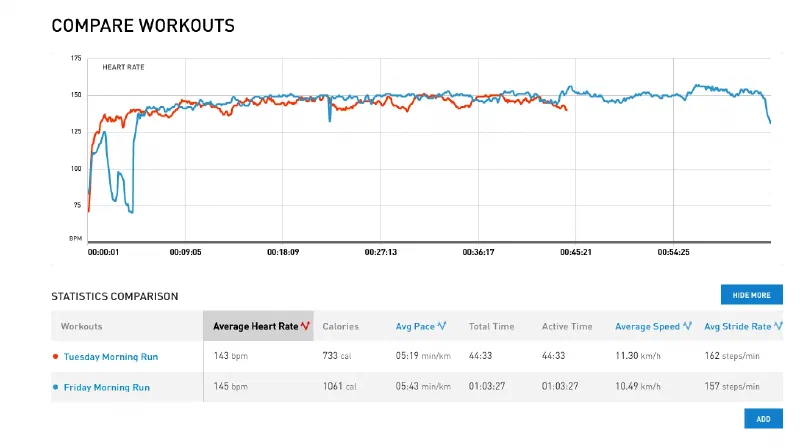This screenshot has width=800, height=448.
Task: Show Average Speed on the chart
Action: point(646,326)
